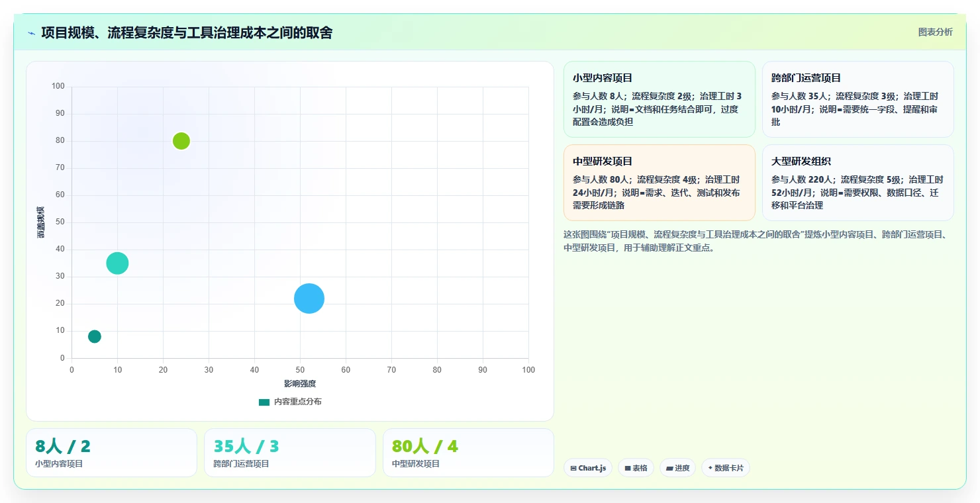
Task: Click the 80人 / 4 stat card
Action: [468, 453]
